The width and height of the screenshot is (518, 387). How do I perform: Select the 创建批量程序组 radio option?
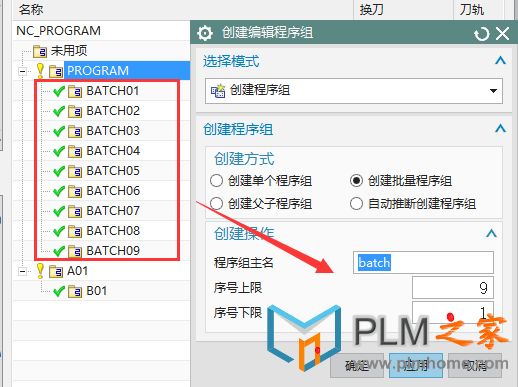tap(356, 181)
